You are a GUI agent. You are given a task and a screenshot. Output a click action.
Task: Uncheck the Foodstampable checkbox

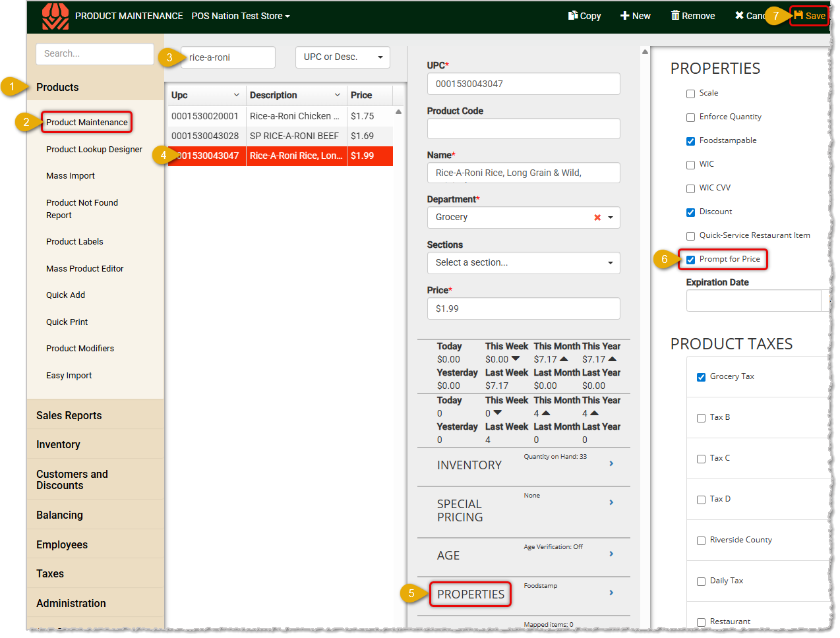[x=690, y=141]
